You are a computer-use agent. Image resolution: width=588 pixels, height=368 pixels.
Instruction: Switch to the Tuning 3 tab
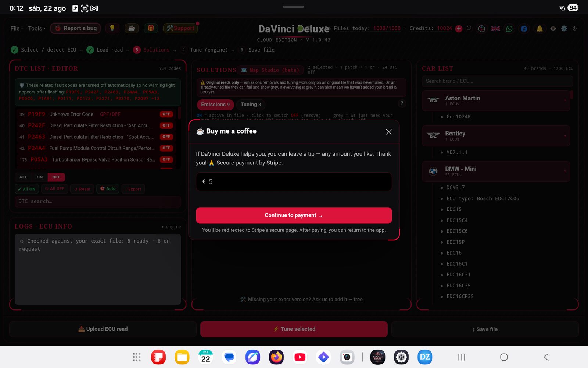click(x=251, y=105)
